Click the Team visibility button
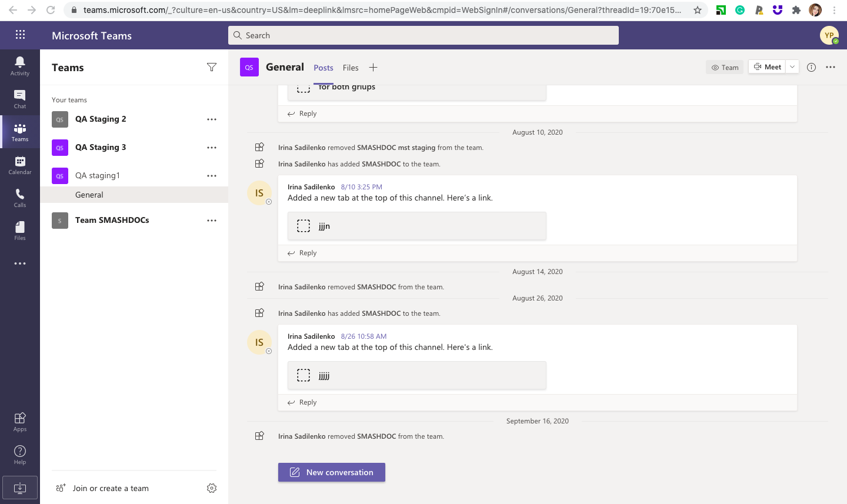 [x=725, y=67]
